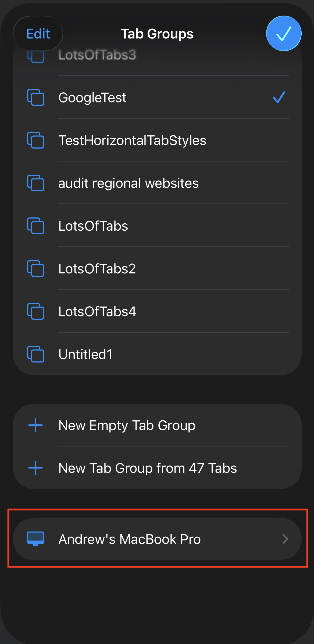The image size is (314, 644).
Task: Create a New Empty Tab Group
Action: coord(127,425)
